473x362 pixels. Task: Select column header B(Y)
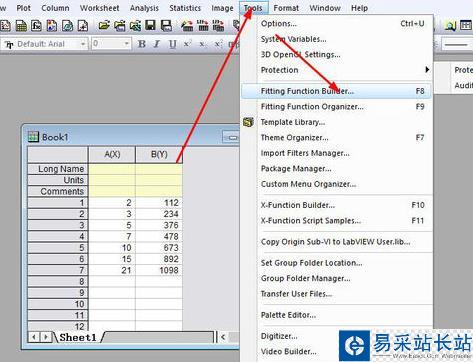click(x=159, y=154)
